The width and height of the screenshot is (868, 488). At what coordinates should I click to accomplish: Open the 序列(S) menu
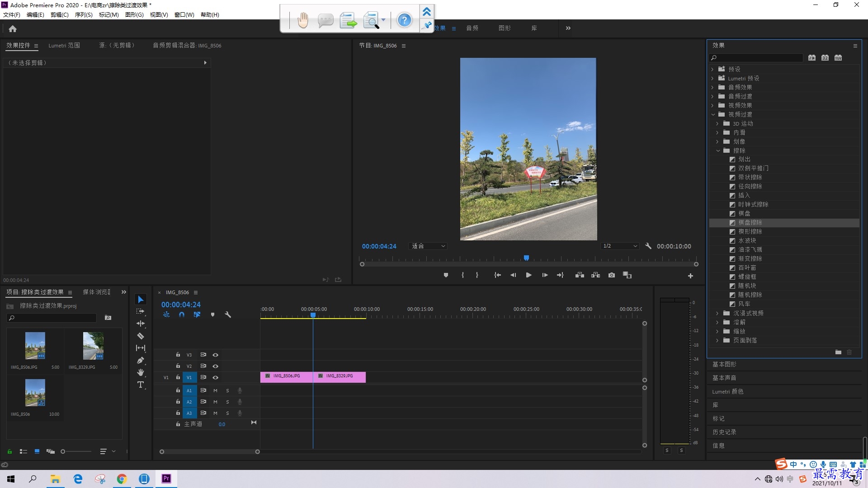pyautogui.click(x=84, y=15)
